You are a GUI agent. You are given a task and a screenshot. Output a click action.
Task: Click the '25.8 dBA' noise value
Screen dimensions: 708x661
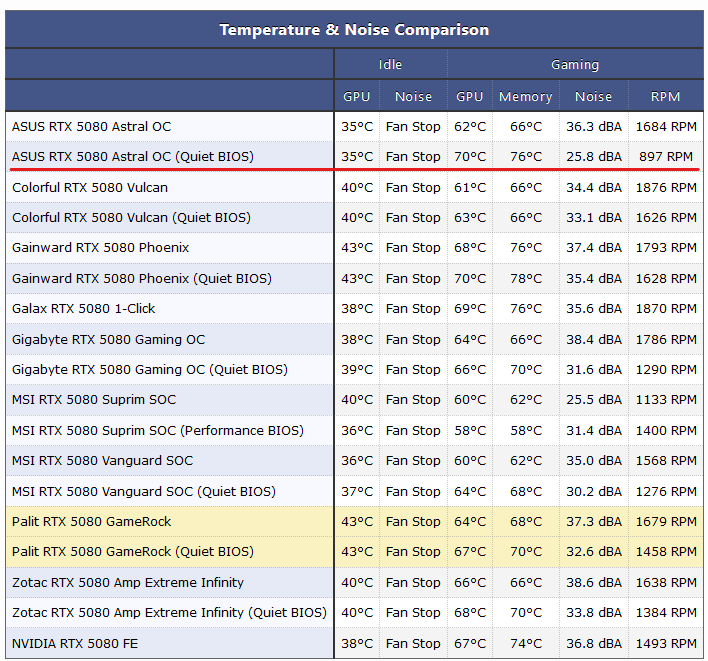594,157
